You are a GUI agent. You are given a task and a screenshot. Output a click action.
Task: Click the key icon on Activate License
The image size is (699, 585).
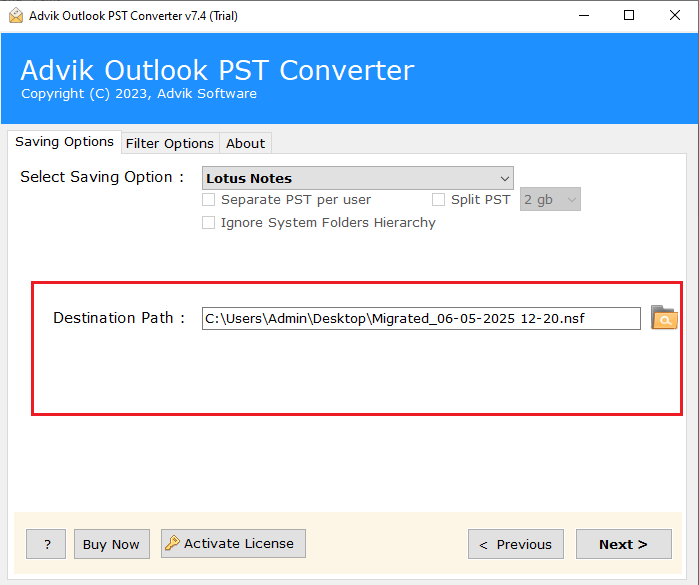click(172, 543)
